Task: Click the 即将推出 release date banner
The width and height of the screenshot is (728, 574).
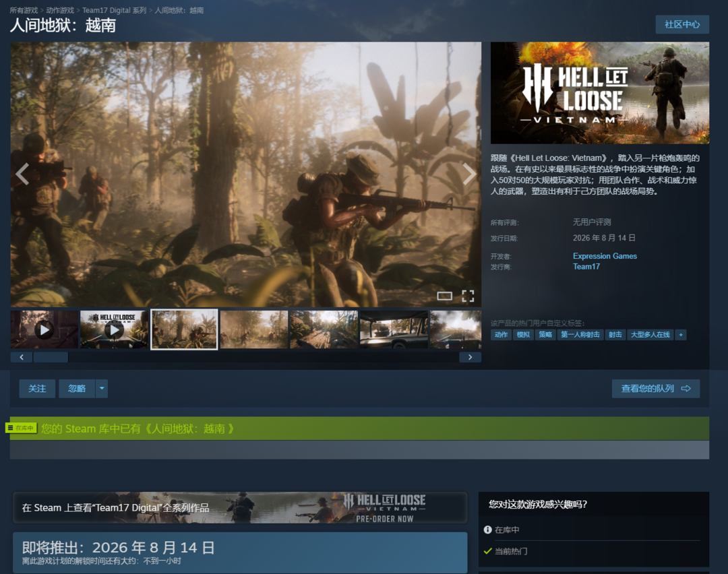Action: pyautogui.click(x=240, y=552)
